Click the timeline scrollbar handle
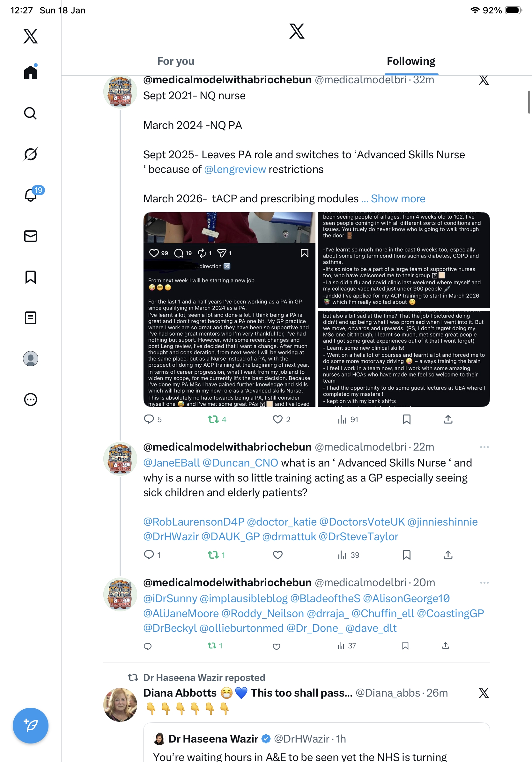This screenshot has width=532, height=762. click(529, 102)
